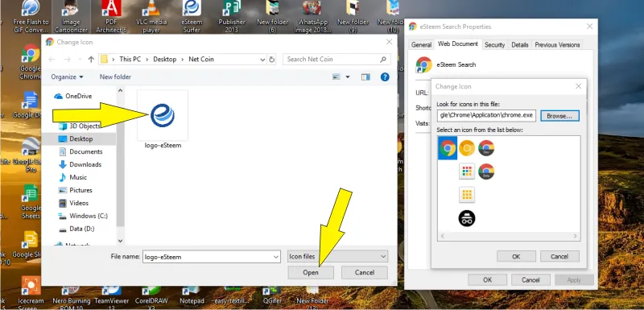Select Desktop in the navigation pane

[x=81, y=138]
